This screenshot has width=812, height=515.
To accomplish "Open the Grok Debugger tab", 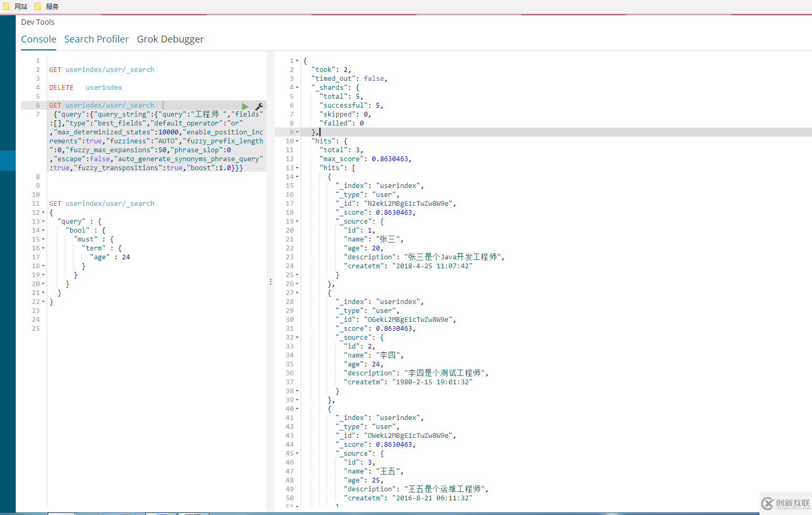I will click(x=170, y=39).
